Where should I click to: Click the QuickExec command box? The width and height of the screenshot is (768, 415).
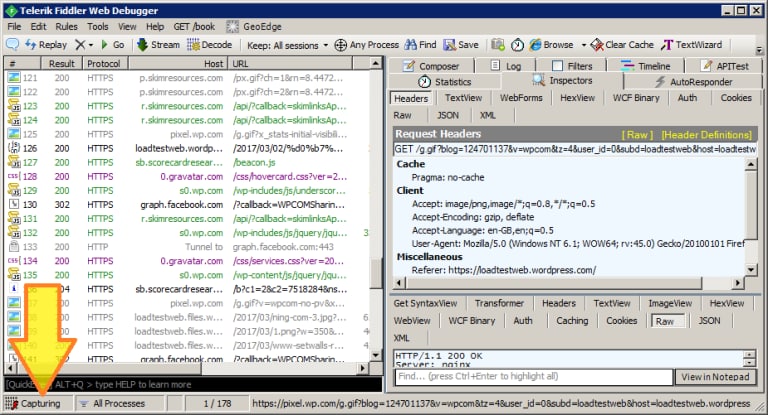coord(193,384)
